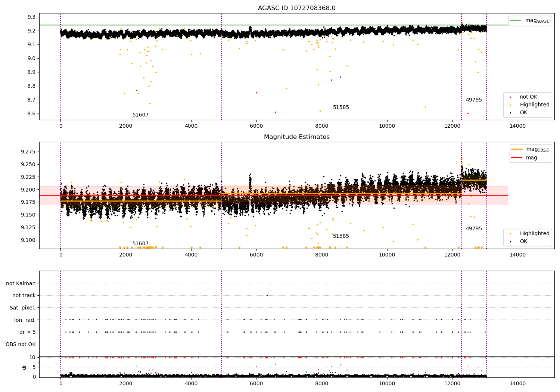560x392 pixels.
Task: Click the red mag legend line sample
Action: click(x=517, y=158)
